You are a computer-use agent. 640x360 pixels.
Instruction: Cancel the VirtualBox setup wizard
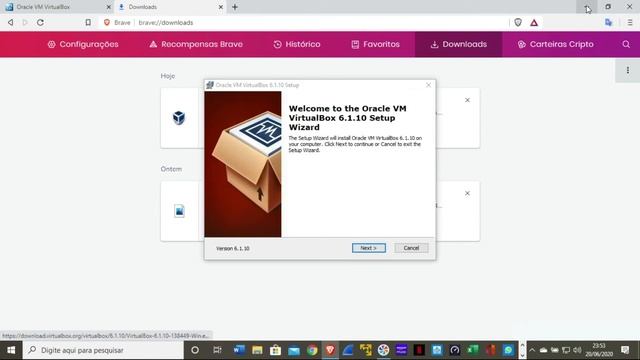[x=411, y=248]
